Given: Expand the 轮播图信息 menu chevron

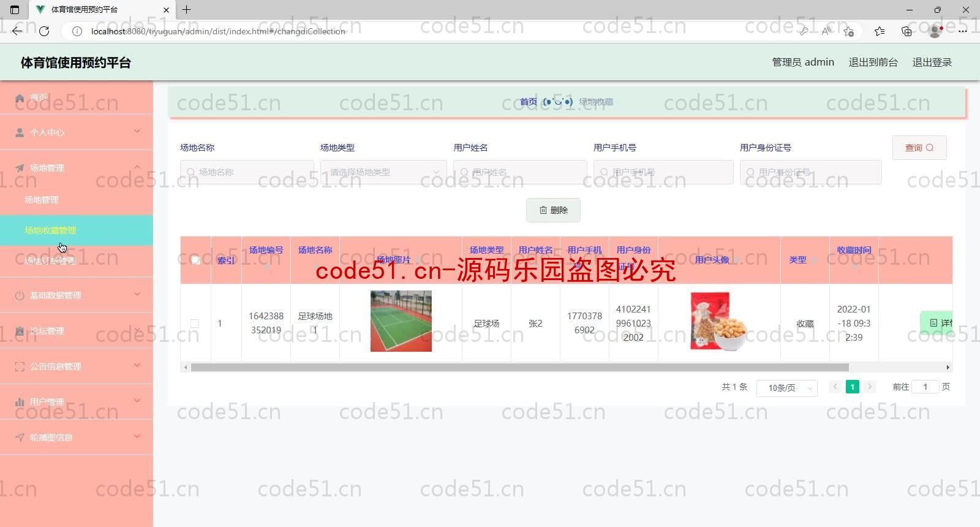Looking at the screenshot, I should [x=137, y=436].
